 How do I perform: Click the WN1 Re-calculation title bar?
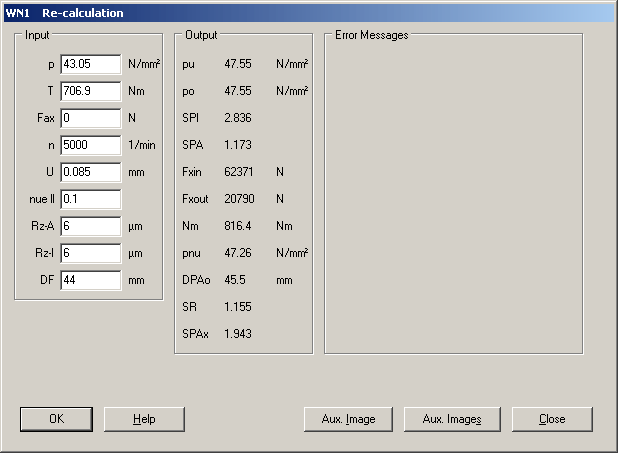(300, 13)
